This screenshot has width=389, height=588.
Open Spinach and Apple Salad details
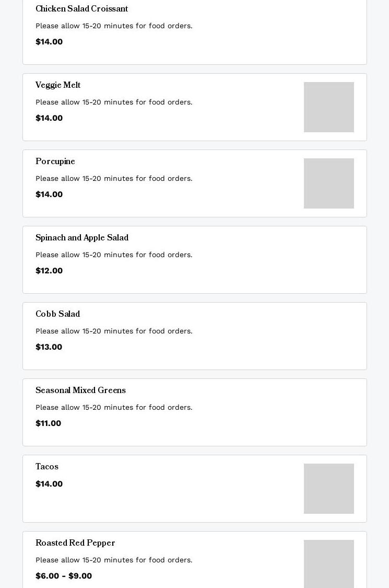[x=82, y=238]
